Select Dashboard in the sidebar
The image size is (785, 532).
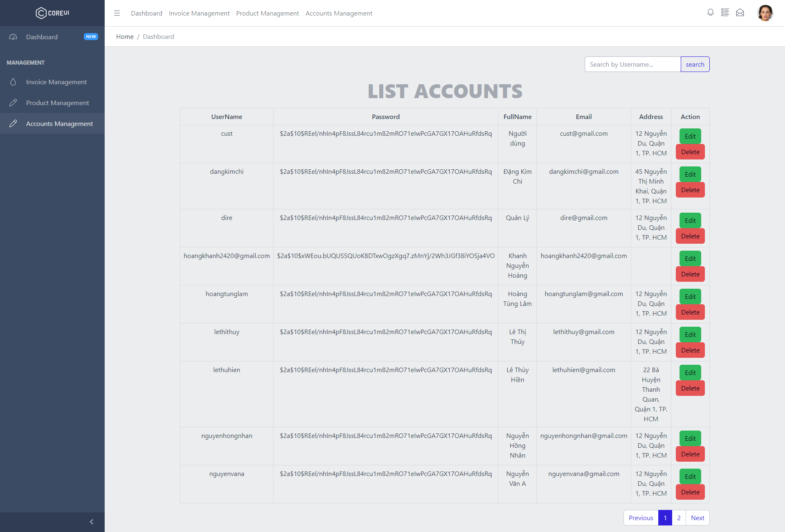point(52,37)
